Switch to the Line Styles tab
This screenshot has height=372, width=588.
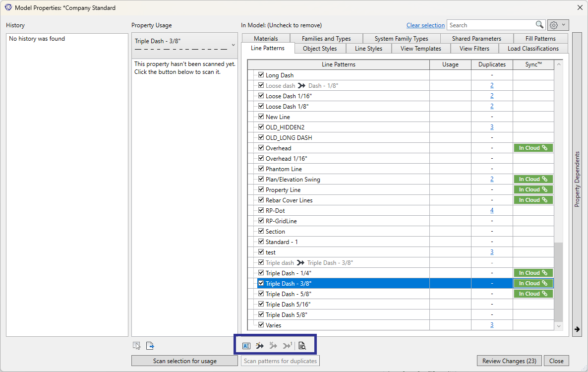[369, 49]
